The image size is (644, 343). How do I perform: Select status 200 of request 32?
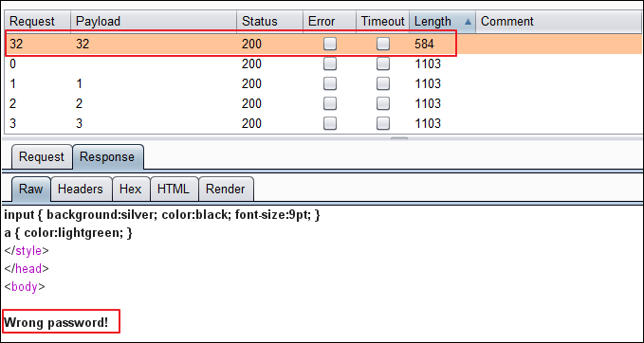[x=251, y=44]
